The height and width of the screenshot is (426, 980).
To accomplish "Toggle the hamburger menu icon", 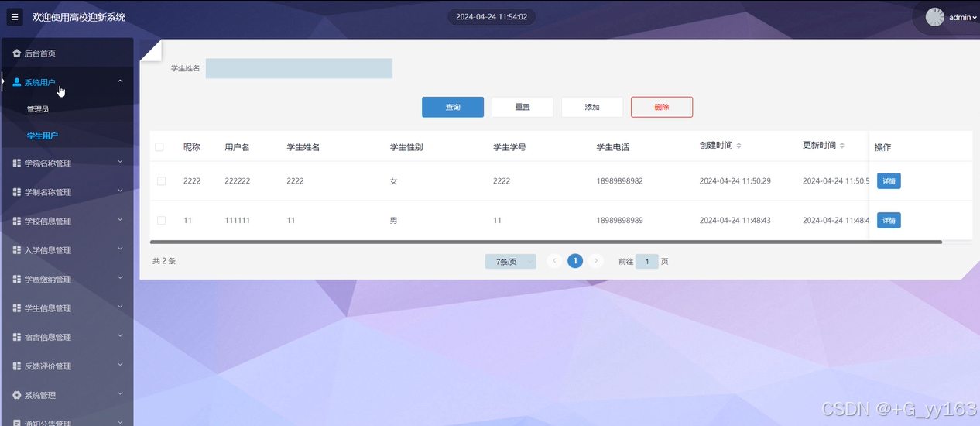I will [x=15, y=16].
